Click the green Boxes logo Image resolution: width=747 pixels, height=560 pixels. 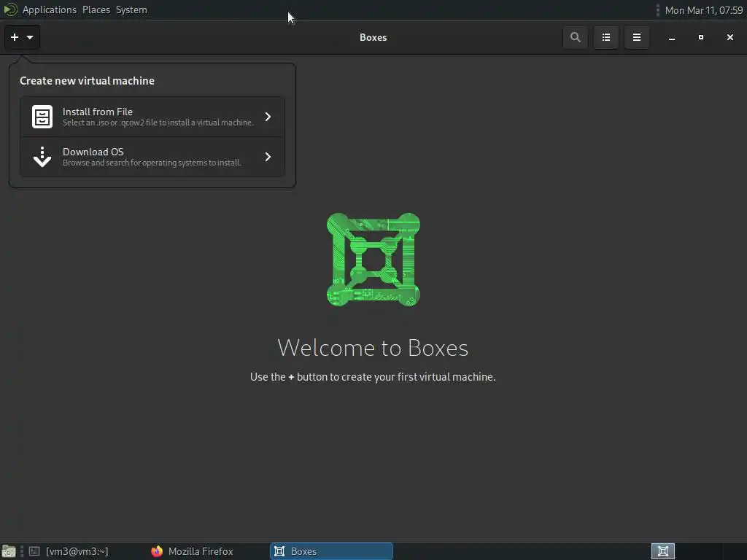point(373,260)
